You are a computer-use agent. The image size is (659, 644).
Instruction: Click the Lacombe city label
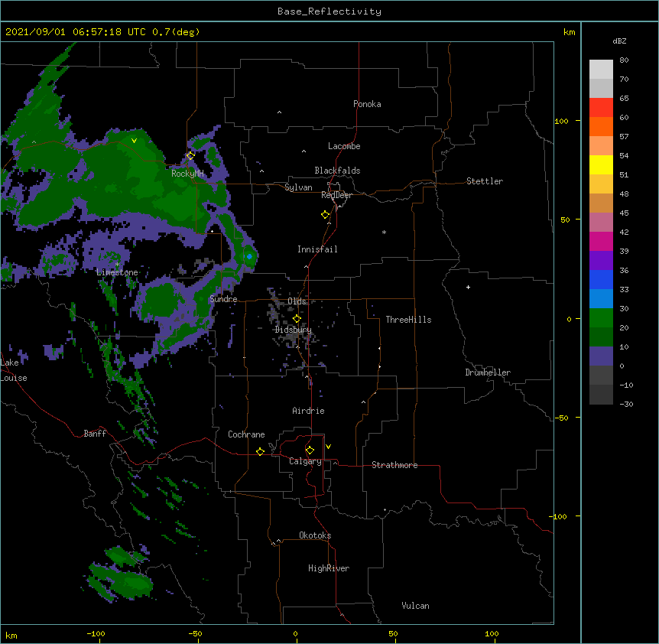pos(344,146)
